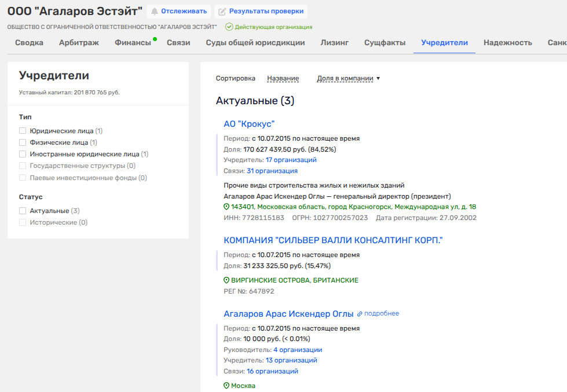Open the 17 организаций founder link under Крокус
567x392 pixels.
[291, 160]
